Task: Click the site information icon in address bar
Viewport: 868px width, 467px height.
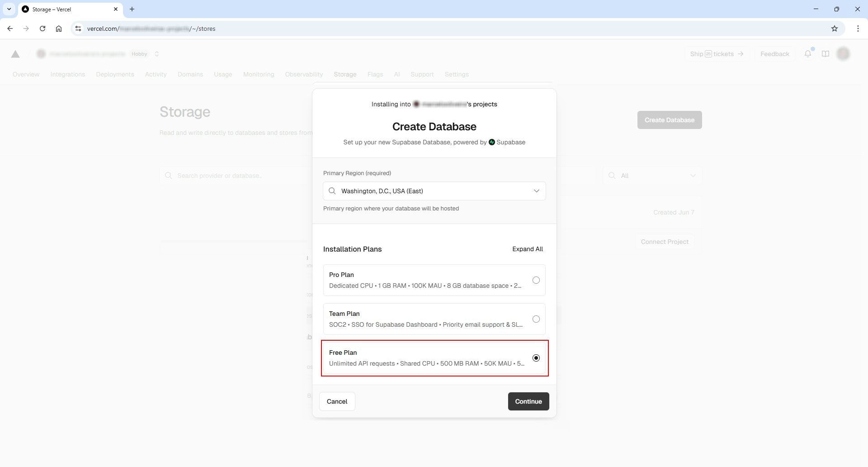Action: pos(78,28)
